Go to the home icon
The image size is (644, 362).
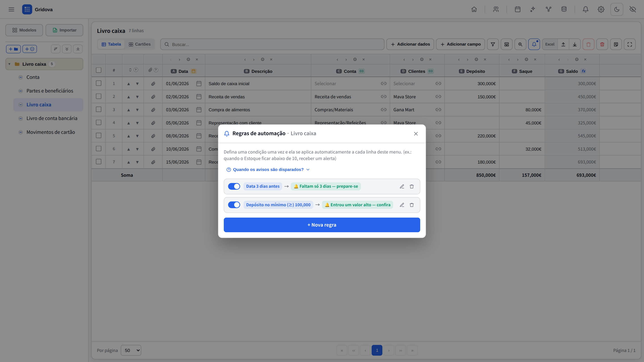tap(474, 9)
